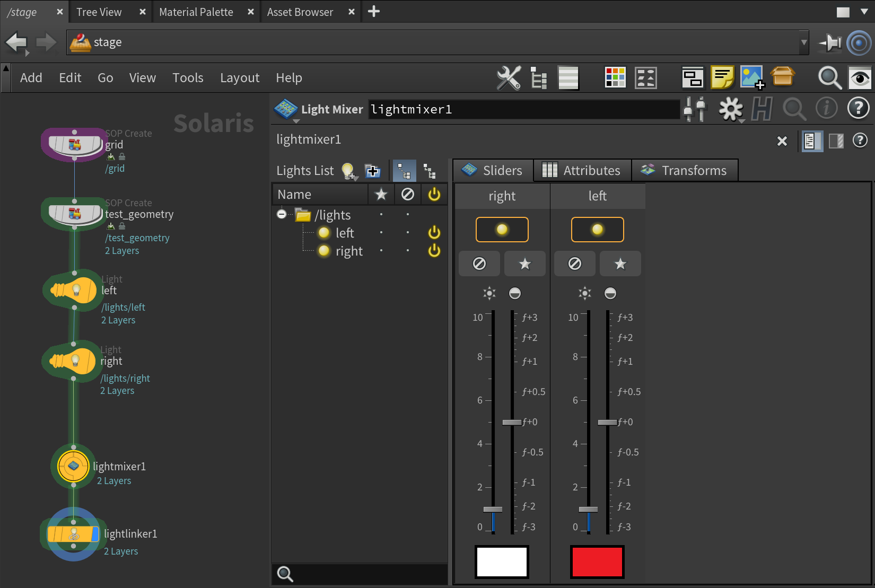Solo the left light slider channel
The image size is (875, 588).
(620, 264)
